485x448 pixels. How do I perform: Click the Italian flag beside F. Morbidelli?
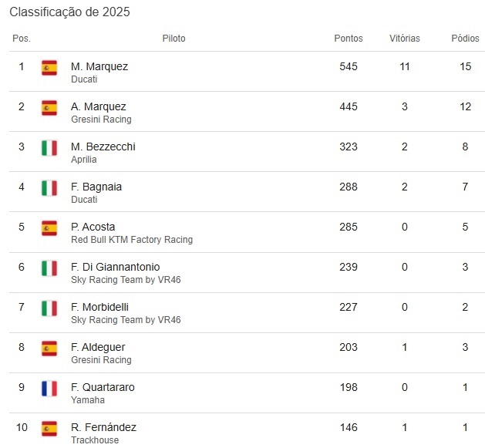tap(49, 308)
